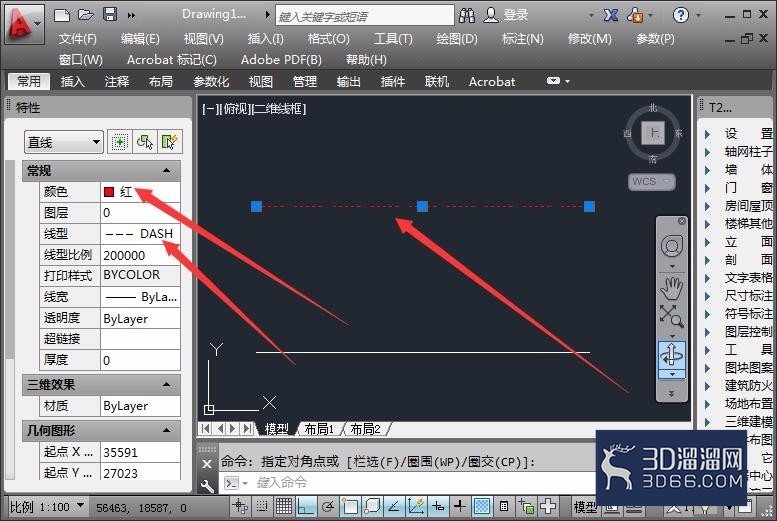Screen dimensions: 777x521
Task: Open the Autodesk Exchange X icon
Action: pos(610,15)
